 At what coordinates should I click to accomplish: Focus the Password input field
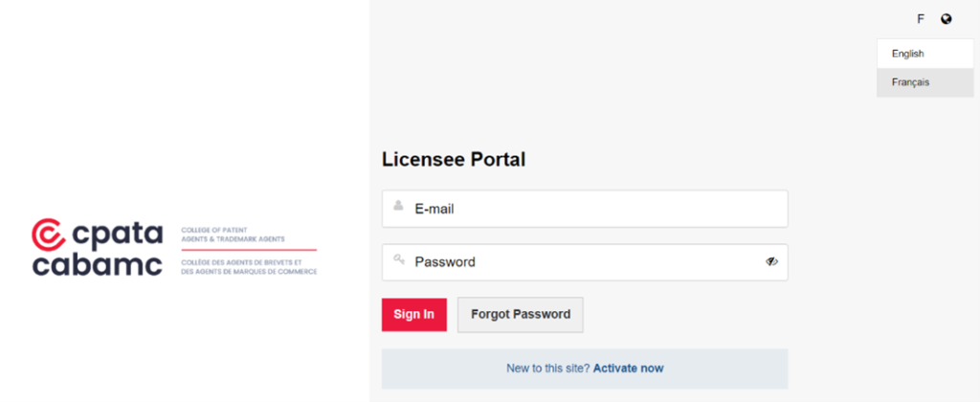[585, 262]
